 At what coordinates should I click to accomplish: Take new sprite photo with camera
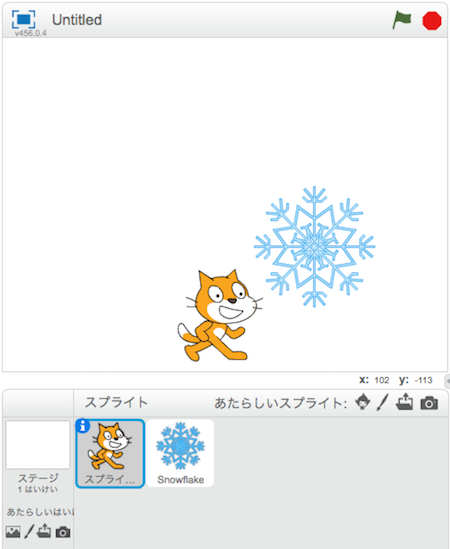[x=429, y=403]
